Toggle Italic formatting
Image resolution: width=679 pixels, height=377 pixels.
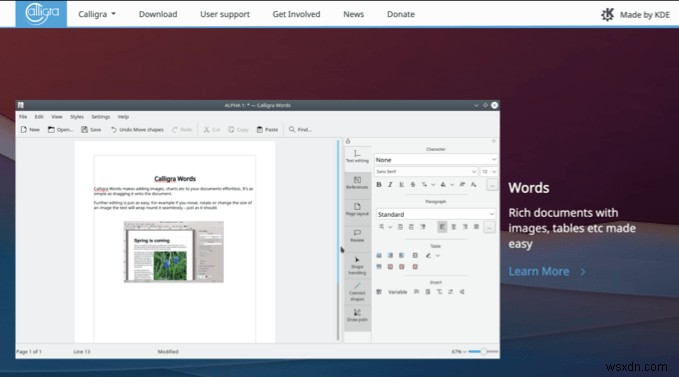[x=390, y=184]
